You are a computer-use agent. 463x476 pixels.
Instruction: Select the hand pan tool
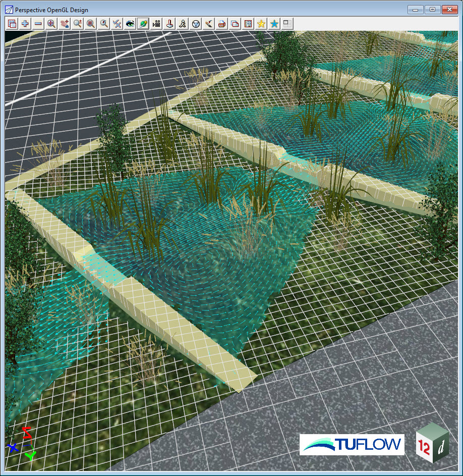pyautogui.click(x=64, y=24)
